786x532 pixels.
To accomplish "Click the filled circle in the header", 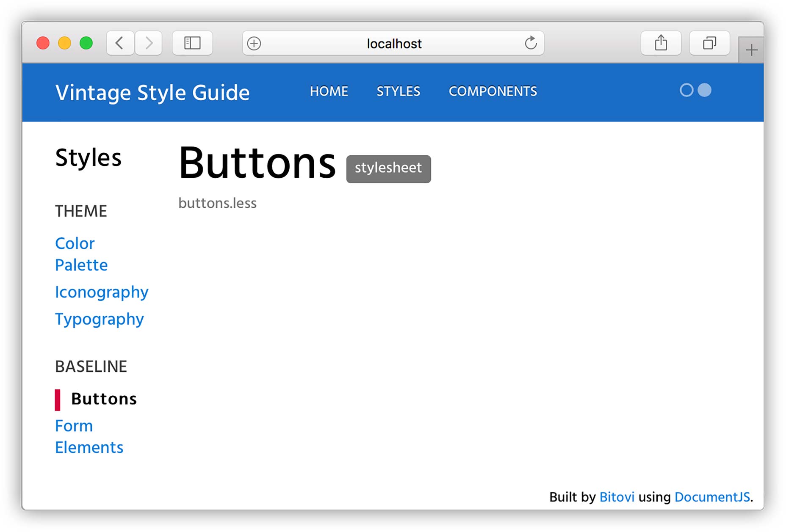I will tap(704, 90).
